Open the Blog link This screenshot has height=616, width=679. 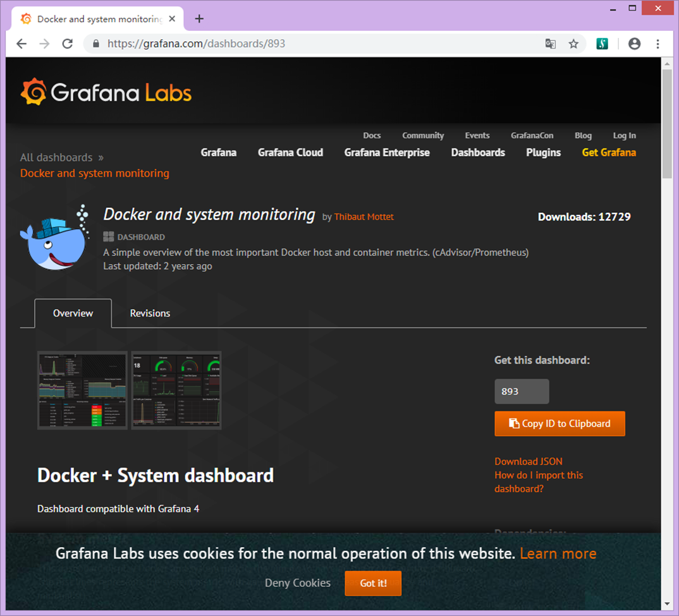click(x=583, y=135)
